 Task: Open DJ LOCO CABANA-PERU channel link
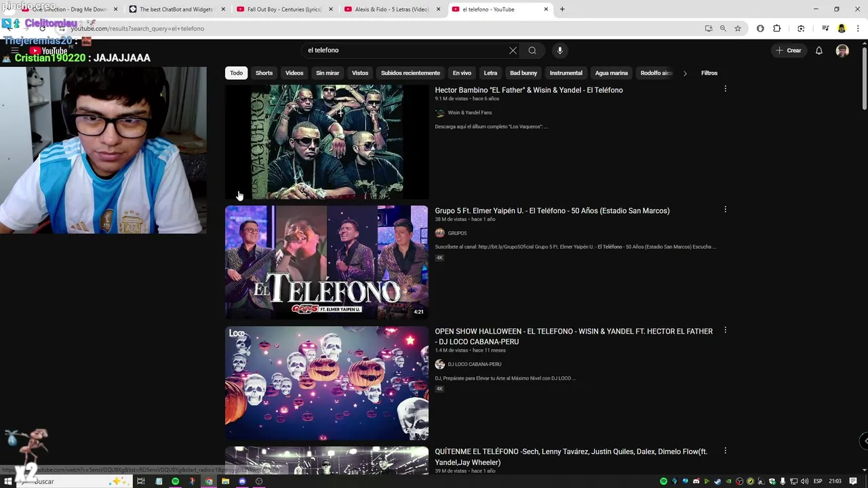(x=474, y=364)
